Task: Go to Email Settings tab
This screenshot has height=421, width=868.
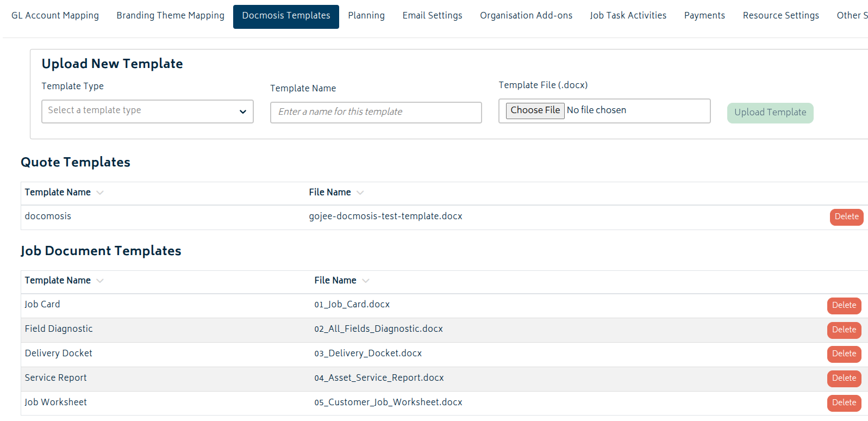Action: point(432,16)
